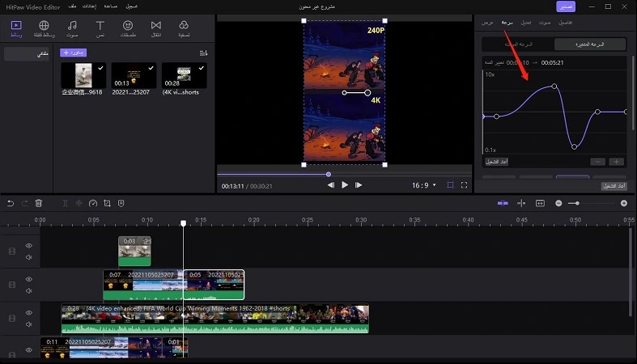
Task: Click the Crop tool icon
Action: pyautogui.click(x=108, y=203)
